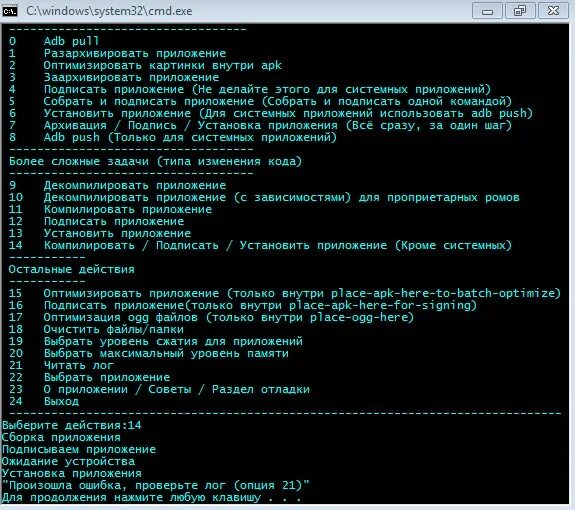This screenshot has height=510, width=575.
Task: Maximize the cmd.exe window
Action: tap(520, 11)
